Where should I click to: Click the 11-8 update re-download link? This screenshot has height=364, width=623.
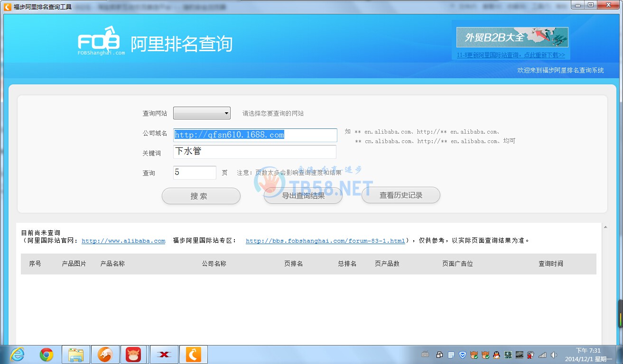[511, 55]
